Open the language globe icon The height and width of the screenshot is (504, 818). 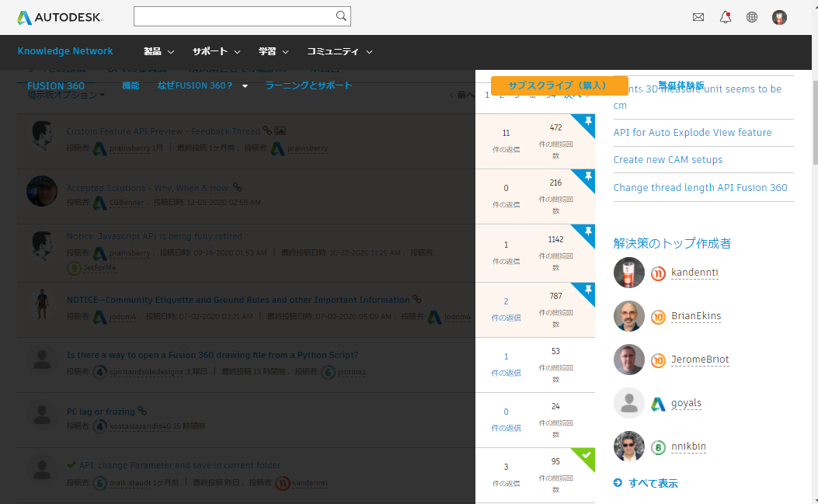(752, 17)
